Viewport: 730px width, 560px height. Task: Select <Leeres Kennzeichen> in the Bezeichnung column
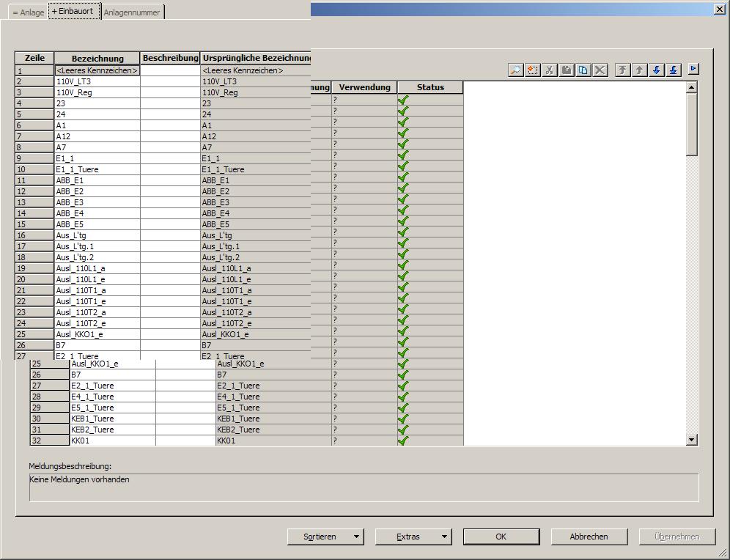coord(97,70)
